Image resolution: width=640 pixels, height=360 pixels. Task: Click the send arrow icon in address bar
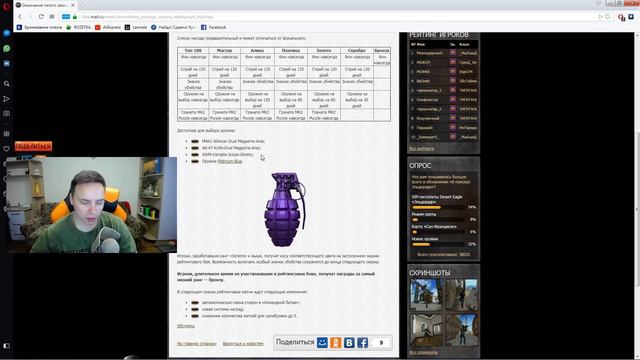point(600,17)
